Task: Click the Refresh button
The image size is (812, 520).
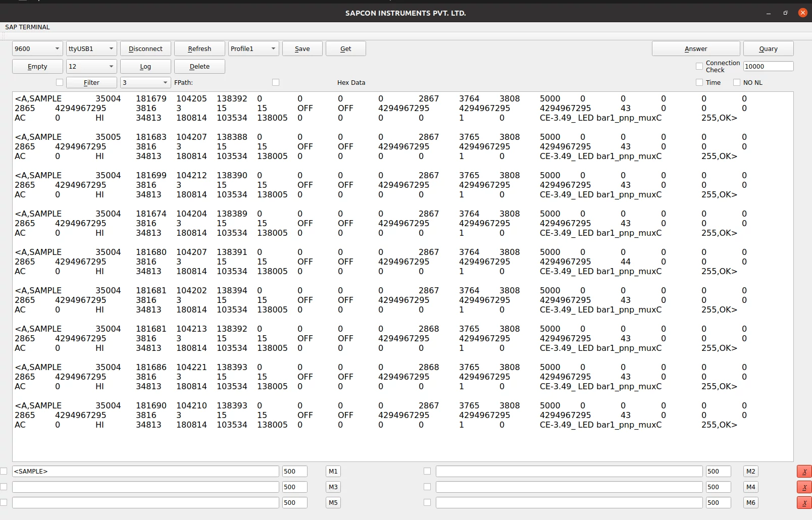Action: [x=199, y=48]
